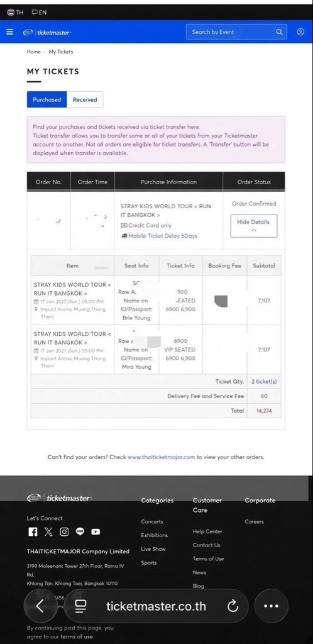Click the total amount 14,274

click(264, 410)
